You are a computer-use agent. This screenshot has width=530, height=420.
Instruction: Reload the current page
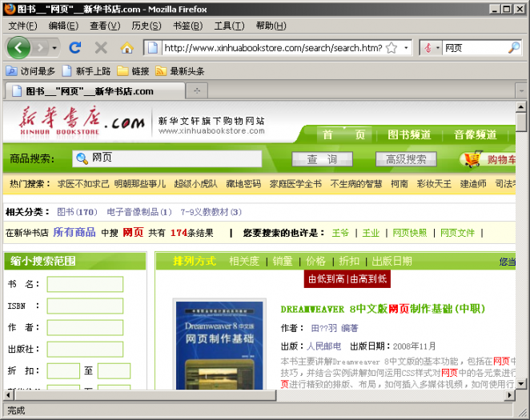[74, 48]
